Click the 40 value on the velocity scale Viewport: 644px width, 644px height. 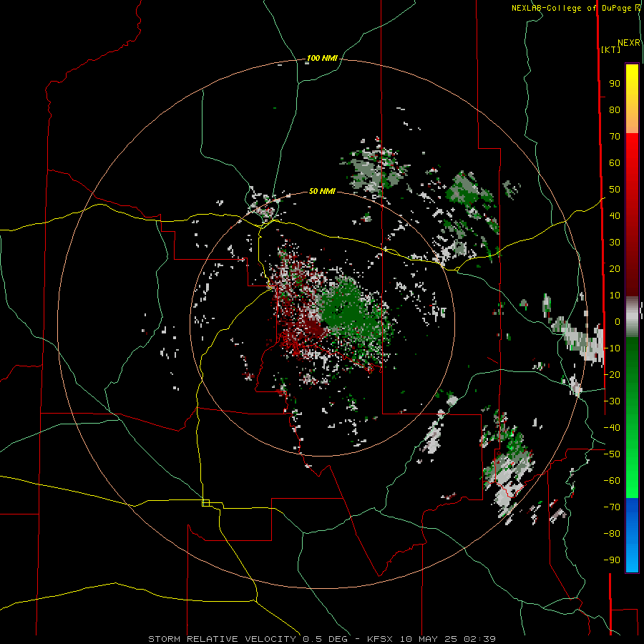pyautogui.click(x=615, y=216)
